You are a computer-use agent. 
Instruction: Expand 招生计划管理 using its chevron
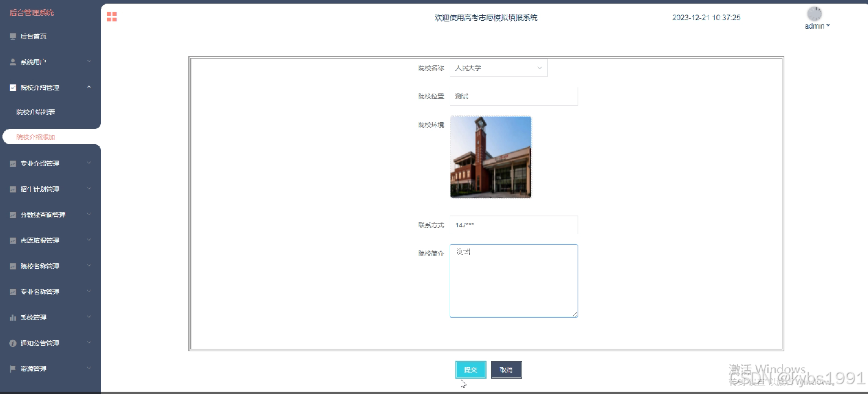pyautogui.click(x=89, y=189)
